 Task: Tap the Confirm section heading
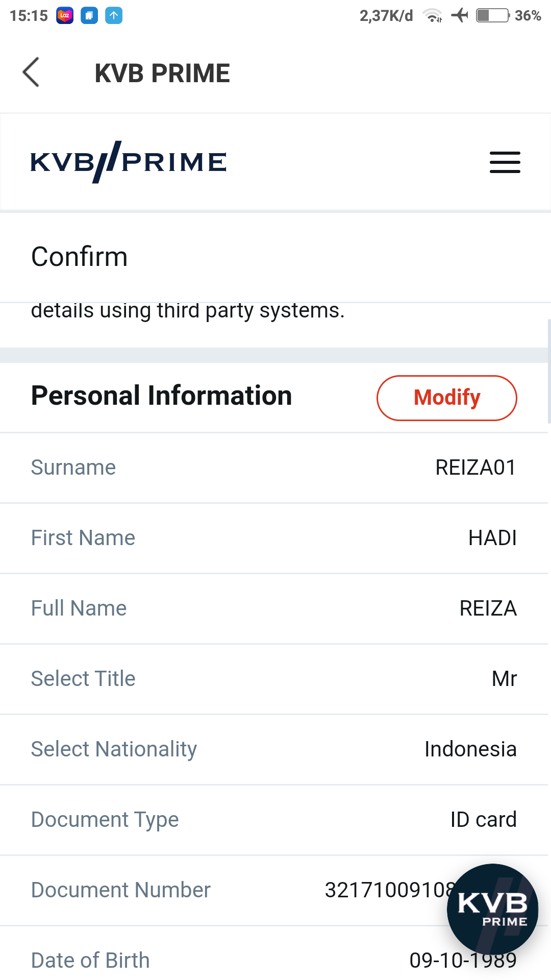tap(80, 257)
